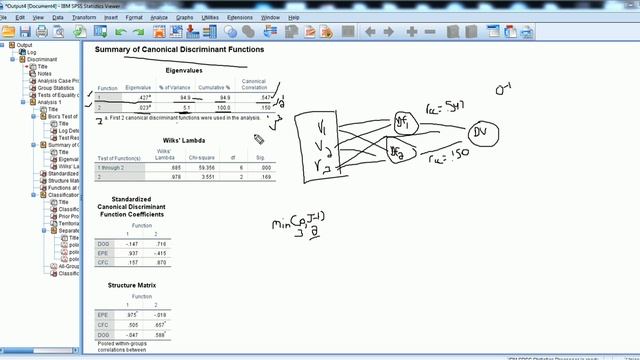Click the Insert Heading toolbar icon
The height and width of the screenshot is (360, 640).
tap(493, 31)
